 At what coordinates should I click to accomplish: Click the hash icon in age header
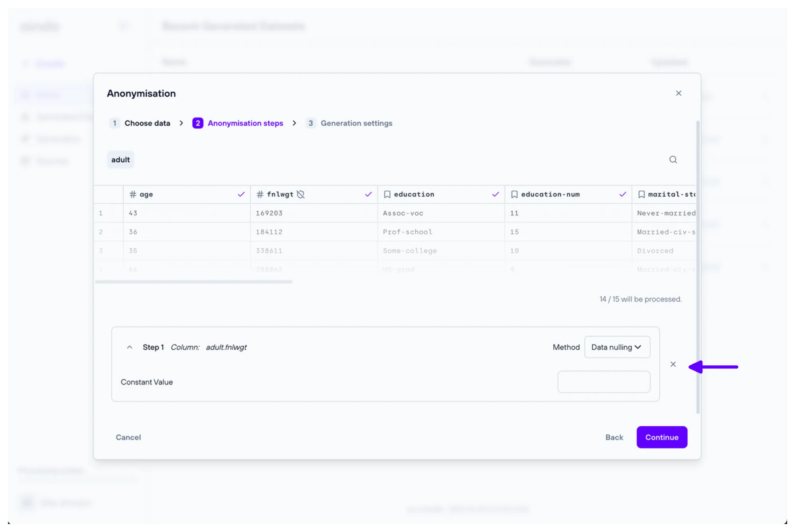133,194
